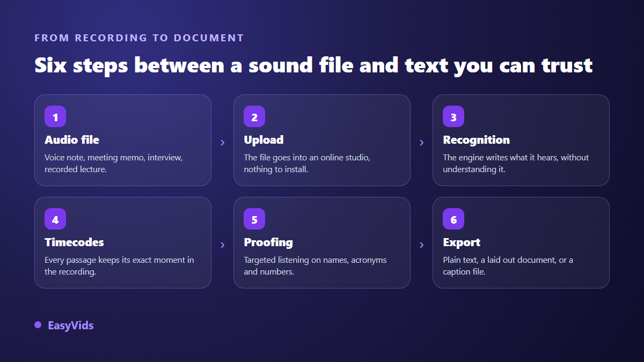The image size is (644, 362).
Task: Select the 'Audio file' card heading
Action: point(72,140)
